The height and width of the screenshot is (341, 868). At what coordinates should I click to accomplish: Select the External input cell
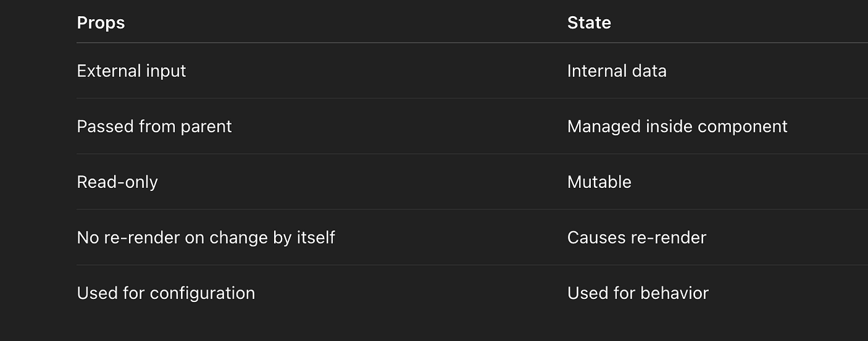pos(131,71)
